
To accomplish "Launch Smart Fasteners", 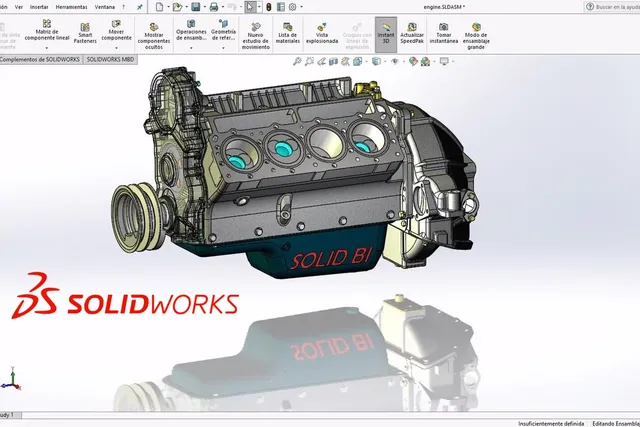I will tap(85, 33).
